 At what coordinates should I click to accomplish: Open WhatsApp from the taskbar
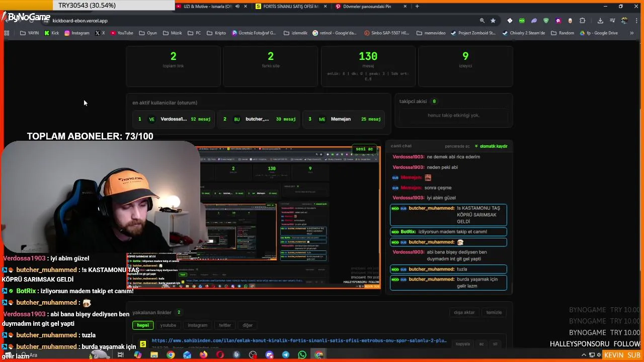click(302, 355)
